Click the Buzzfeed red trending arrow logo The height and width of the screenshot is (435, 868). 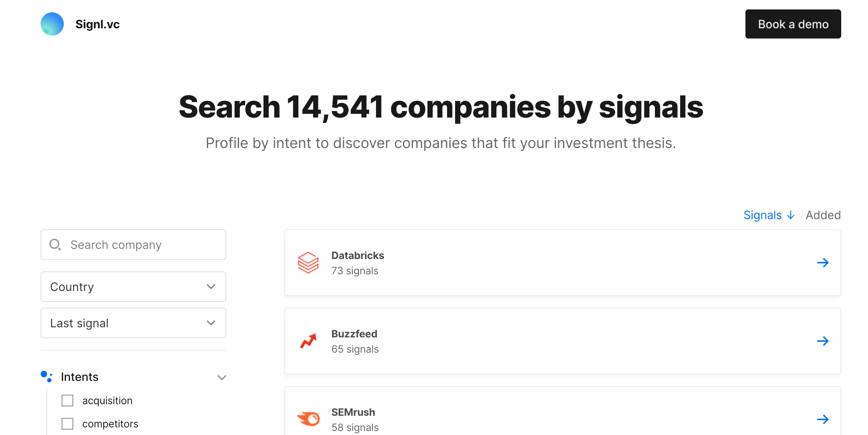click(x=308, y=341)
